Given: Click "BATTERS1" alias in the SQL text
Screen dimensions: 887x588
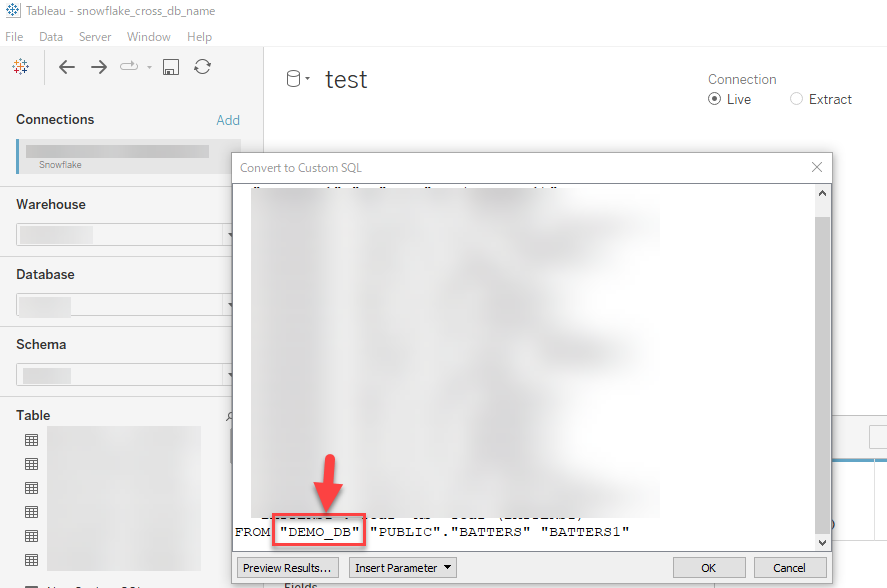Looking at the screenshot, I should coord(585,532).
